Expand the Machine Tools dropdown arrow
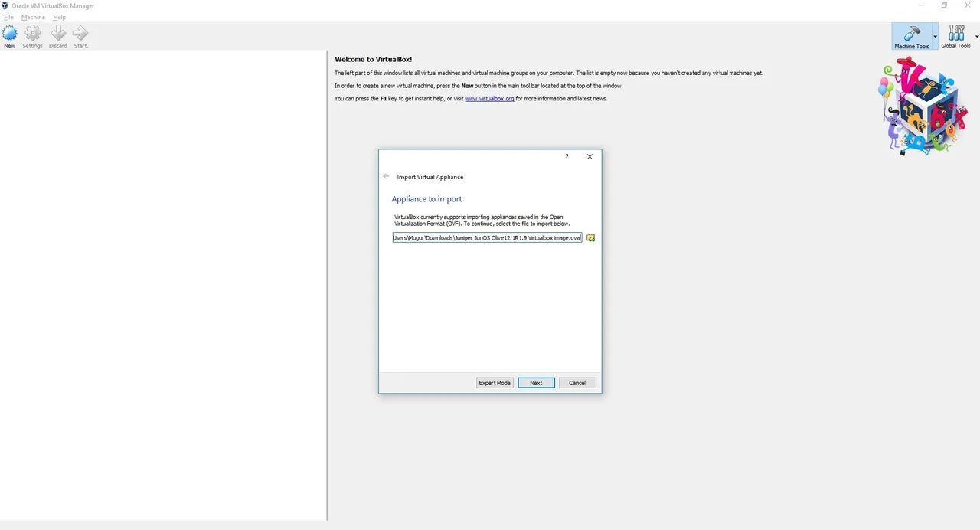980x530 pixels. pos(935,36)
